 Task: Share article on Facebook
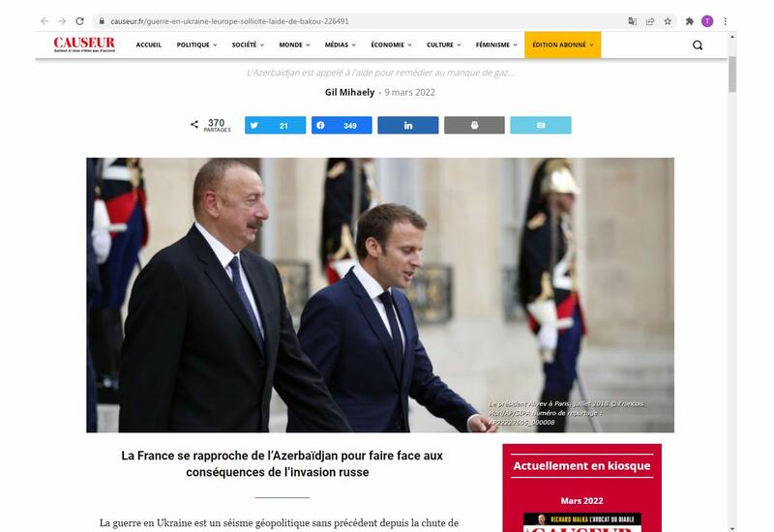click(342, 126)
